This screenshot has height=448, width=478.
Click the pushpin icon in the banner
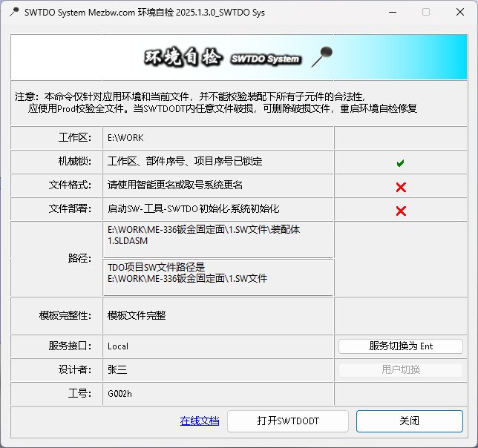(321, 56)
